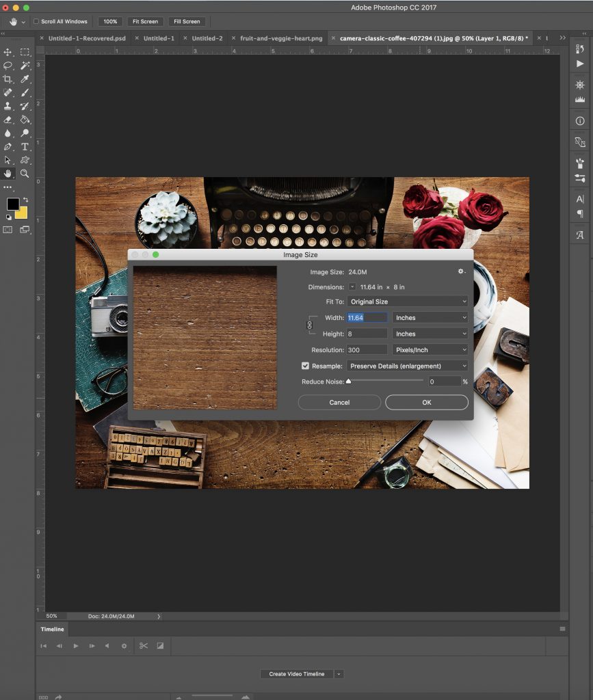Viewport: 593px width, 700px height.
Task: Pick the Crop tool
Action: (x=8, y=79)
